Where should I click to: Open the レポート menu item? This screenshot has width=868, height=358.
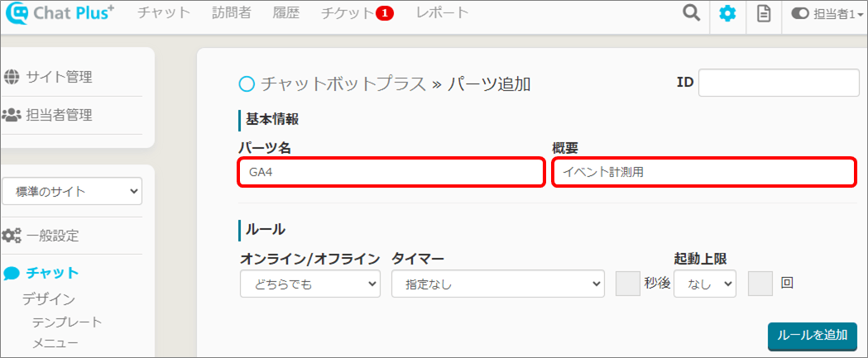(443, 12)
